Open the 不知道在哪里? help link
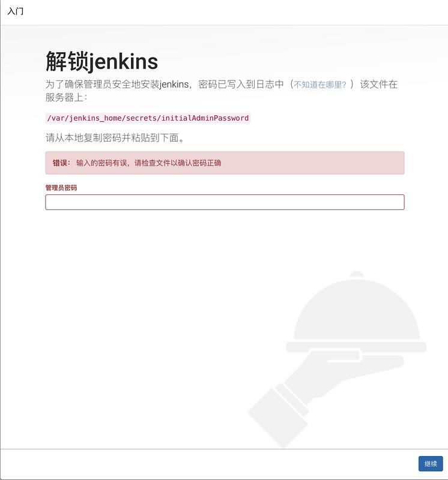Image resolution: width=448 pixels, height=480 pixels. (319, 85)
